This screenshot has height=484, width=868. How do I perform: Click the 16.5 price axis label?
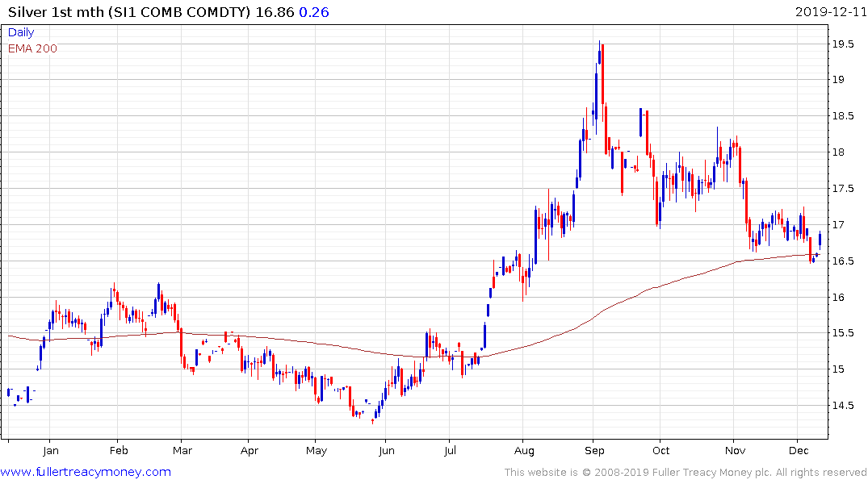(843, 261)
